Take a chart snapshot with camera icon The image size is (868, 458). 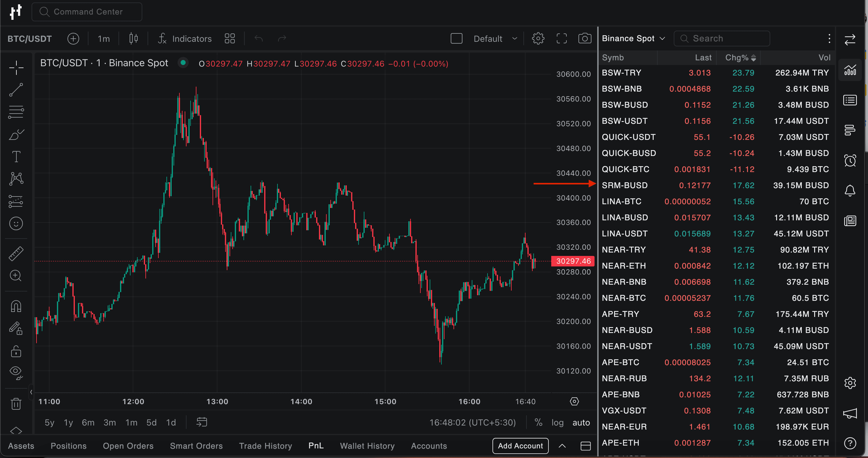tap(585, 38)
